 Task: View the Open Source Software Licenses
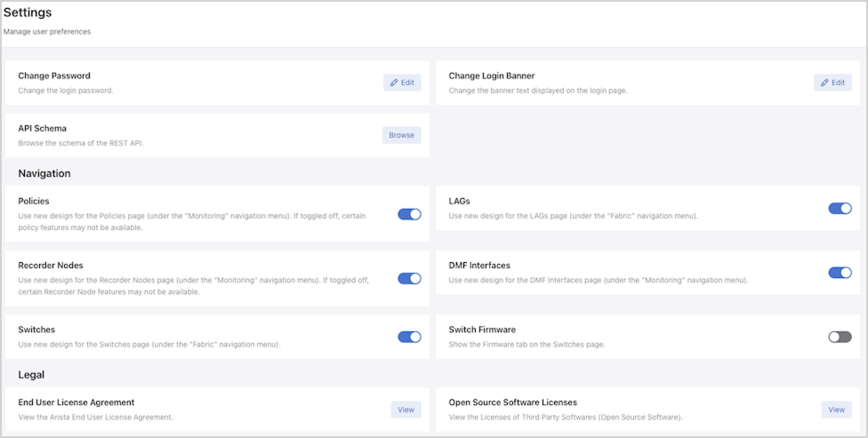point(836,410)
